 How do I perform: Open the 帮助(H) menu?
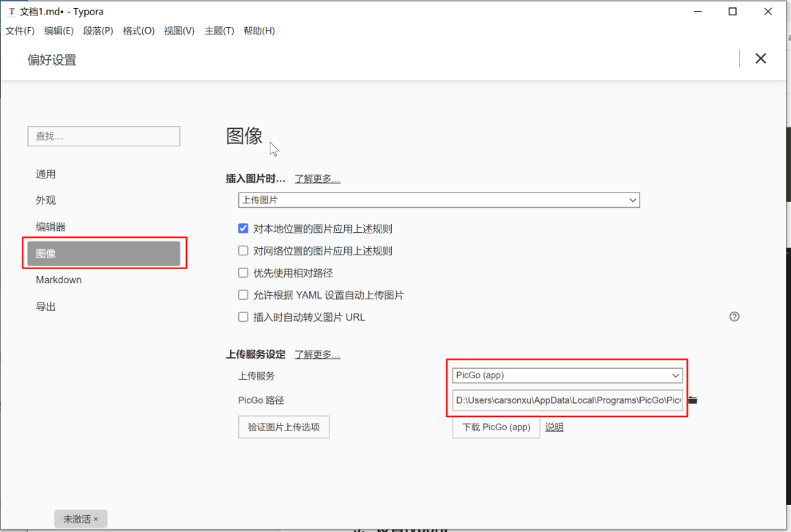[x=259, y=31]
